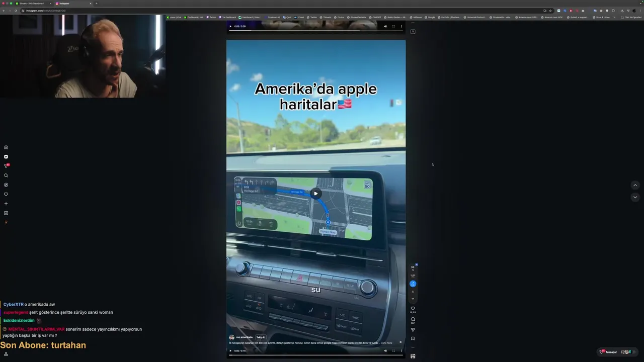Open a new browser tab
The width and height of the screenshot is (644, 362).
(97, 4)
